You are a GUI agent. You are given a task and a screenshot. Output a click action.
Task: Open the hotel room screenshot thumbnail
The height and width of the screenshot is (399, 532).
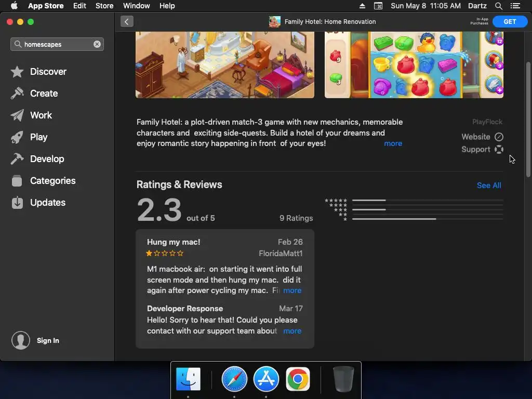click(x=225, y=65)
